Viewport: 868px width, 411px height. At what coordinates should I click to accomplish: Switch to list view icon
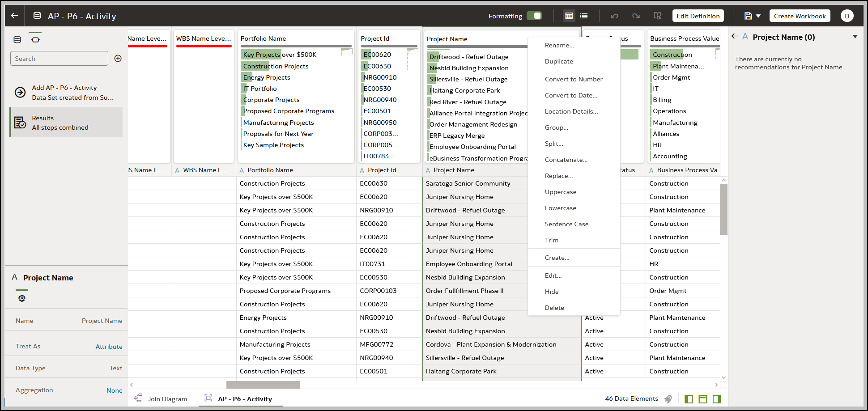(x=584, y=16)
